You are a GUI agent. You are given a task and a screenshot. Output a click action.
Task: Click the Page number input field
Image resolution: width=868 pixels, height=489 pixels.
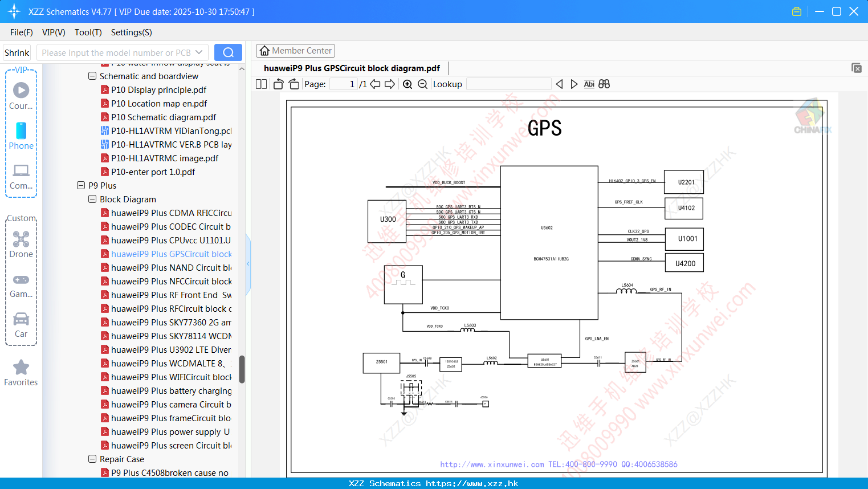point(344,84)
